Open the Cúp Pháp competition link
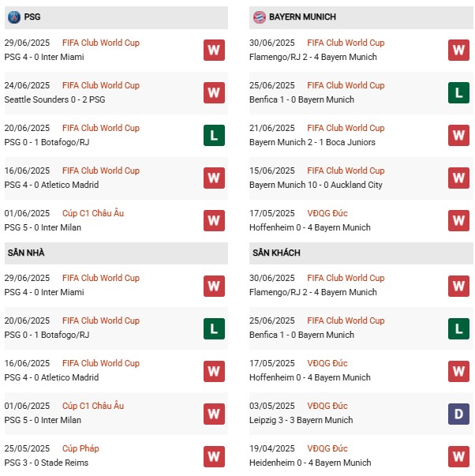This screenshot has width=475, height=476. coord(81,448)
